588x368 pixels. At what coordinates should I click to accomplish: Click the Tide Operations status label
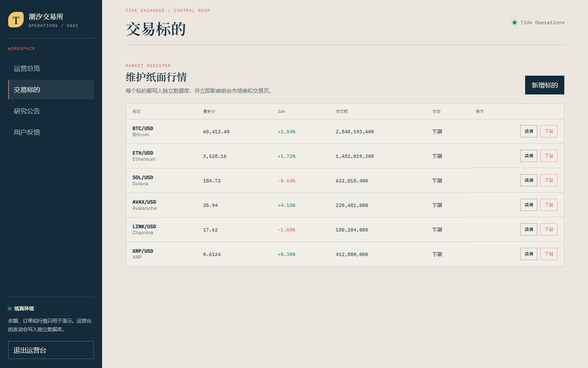click(542, 22)
